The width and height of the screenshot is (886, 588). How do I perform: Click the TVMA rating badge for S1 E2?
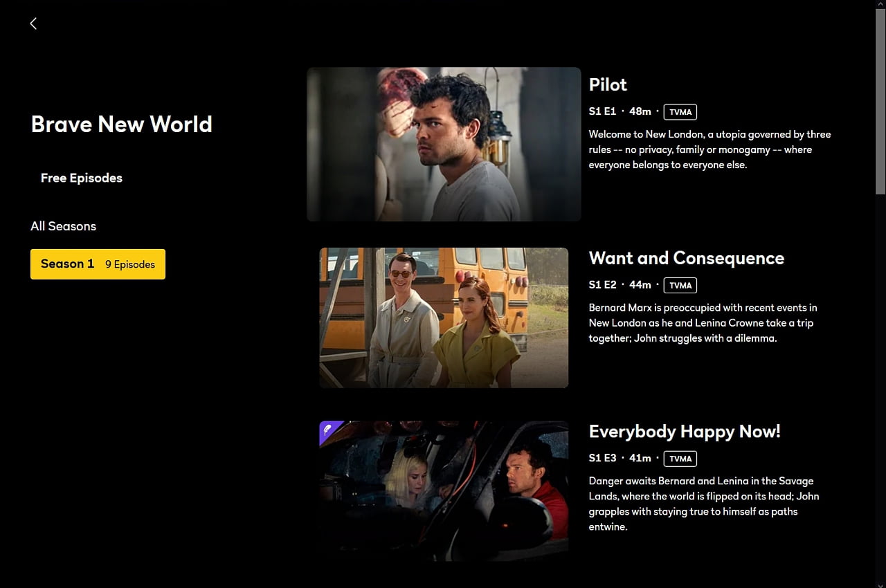[680, 285]
